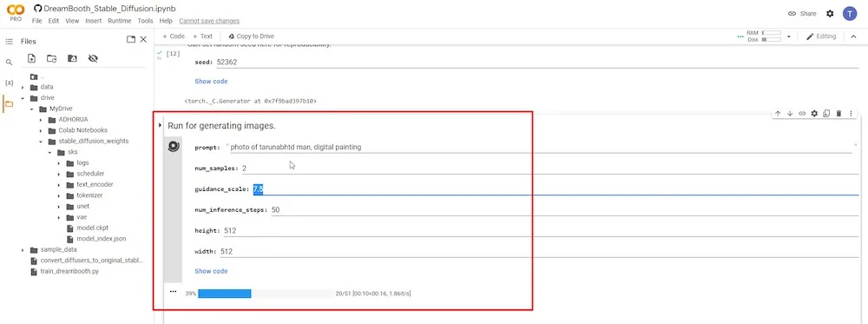Viewport: 868px width, 324px height.
Task: Open notebook settings gear at top
Action: (830, 13)
